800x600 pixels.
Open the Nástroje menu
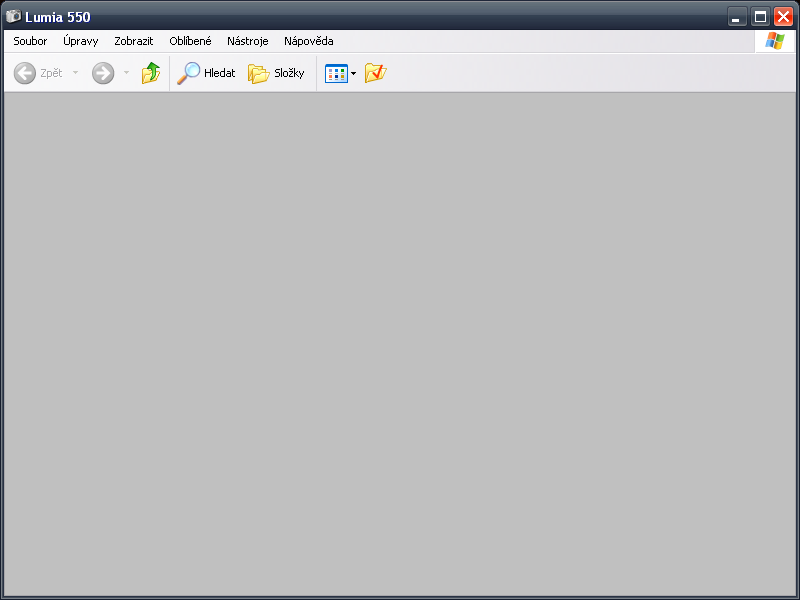[247, 41]
